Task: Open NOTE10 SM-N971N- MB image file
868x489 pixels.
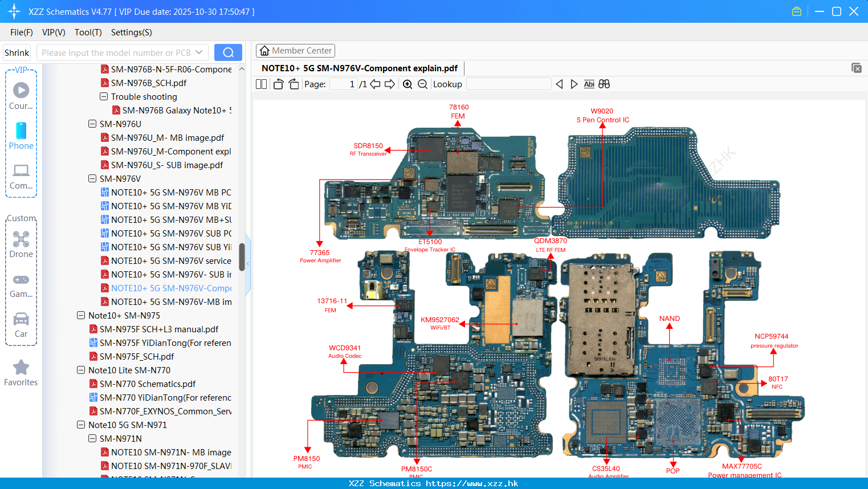Action: [x=166, y=452]
